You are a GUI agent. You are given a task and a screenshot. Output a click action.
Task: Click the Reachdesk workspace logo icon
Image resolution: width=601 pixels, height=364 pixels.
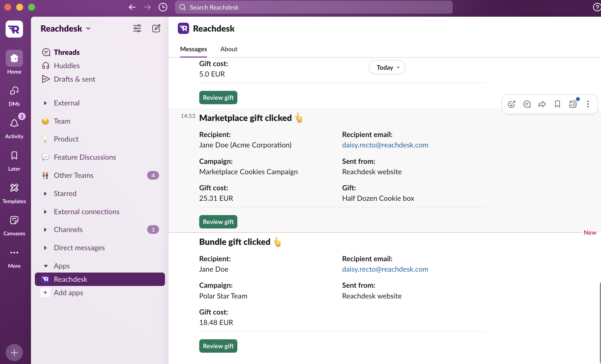click(x=14, y=29)
